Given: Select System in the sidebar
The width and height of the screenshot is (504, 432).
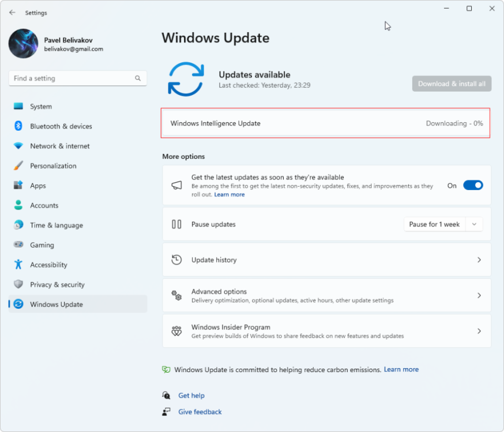Looking at the screenshot, I should pyautogui.click(x=78, y=106).
